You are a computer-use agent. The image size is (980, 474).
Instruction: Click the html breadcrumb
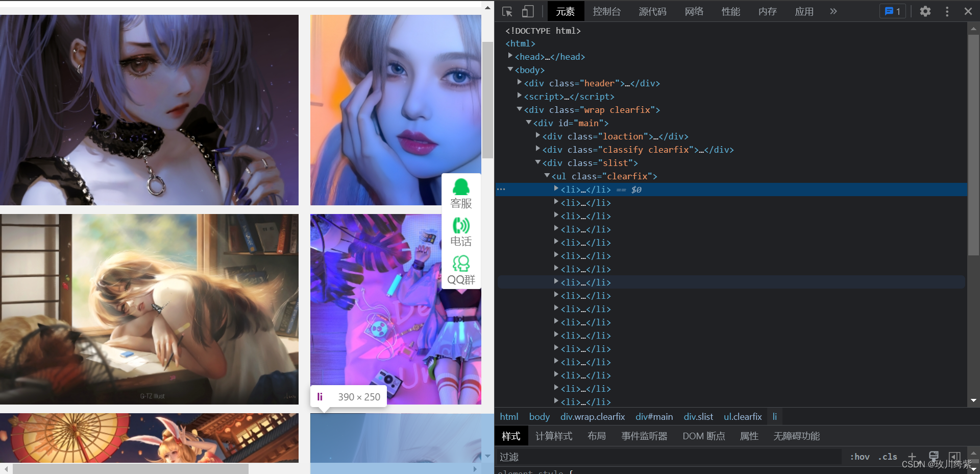coord(509,417)
